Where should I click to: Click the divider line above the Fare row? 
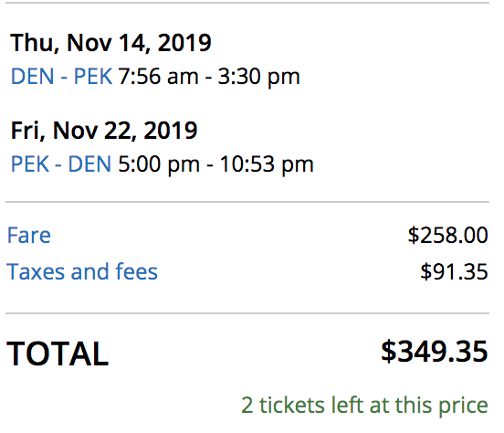click(x=247, y=202)
